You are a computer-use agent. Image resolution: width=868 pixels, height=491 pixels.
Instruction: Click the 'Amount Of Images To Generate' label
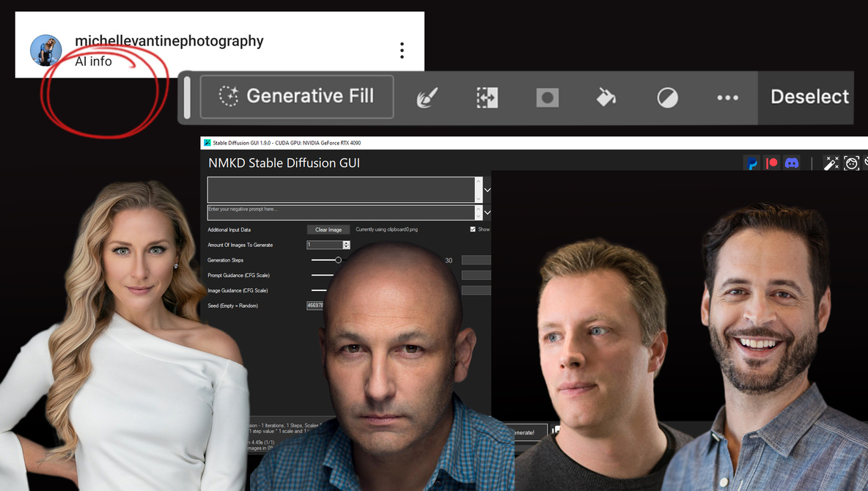point(240,245)
